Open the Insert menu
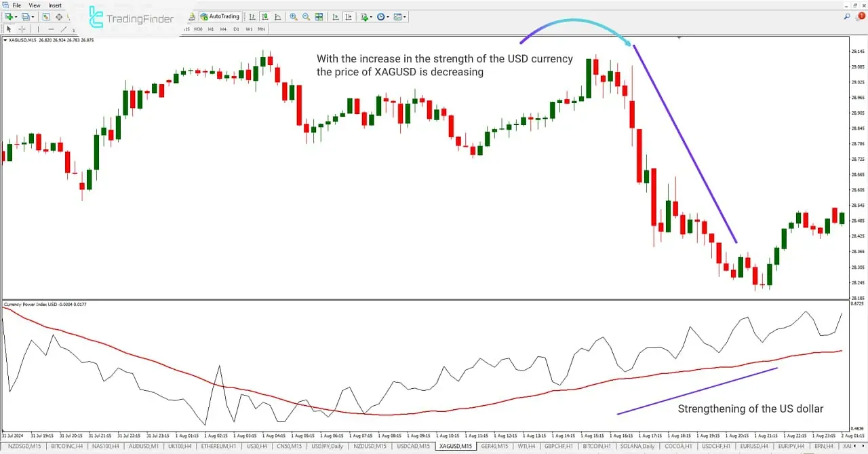Screen dimensions: 868x454 pos(54,5)
